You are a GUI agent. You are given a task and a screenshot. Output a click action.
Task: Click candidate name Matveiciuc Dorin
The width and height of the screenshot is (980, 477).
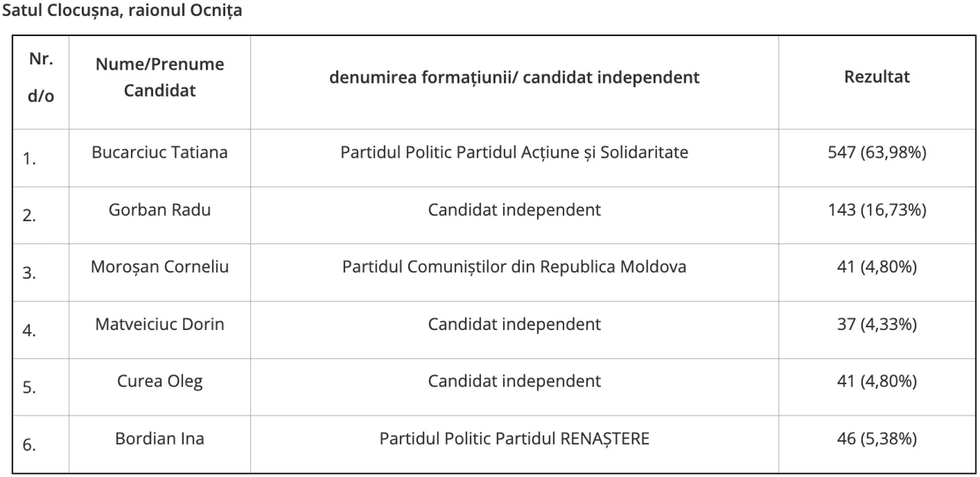(x=159, y=324)
